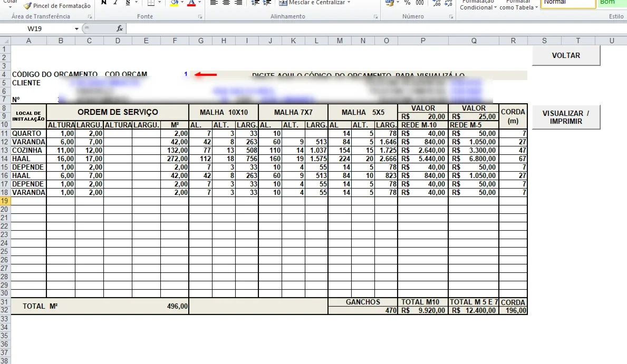Align text right icon
Screen dimensions: 627x364
click(x=238, y=3)
